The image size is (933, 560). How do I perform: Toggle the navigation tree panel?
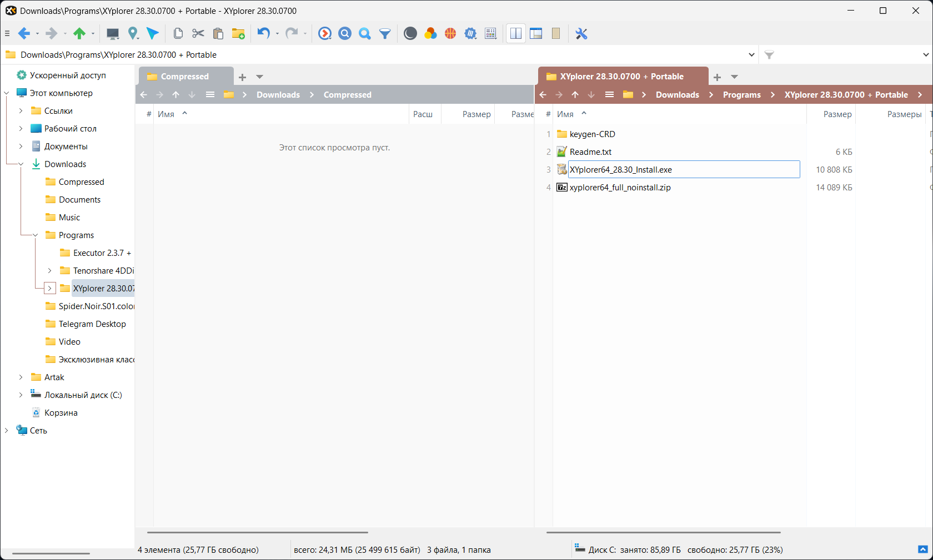(536, 34)
